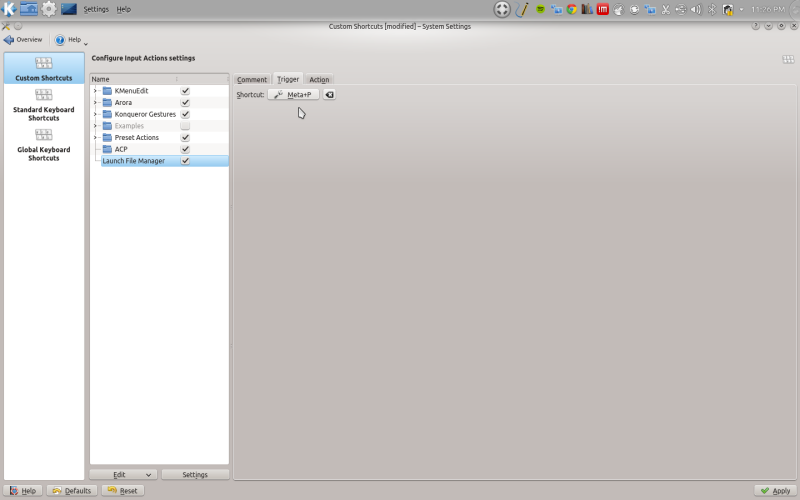Open the Help toolbar dropdown

tap(71, 40)
